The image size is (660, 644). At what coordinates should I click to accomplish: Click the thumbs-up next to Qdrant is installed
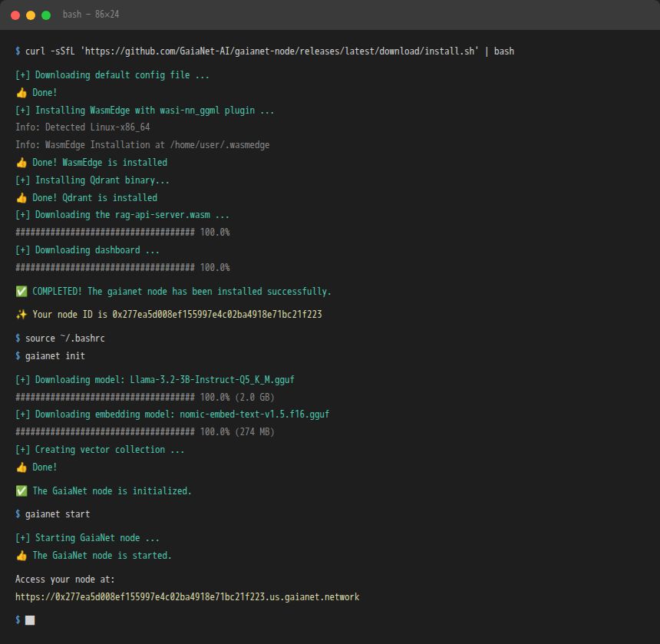pyautogui.click(x=20, y=197)
